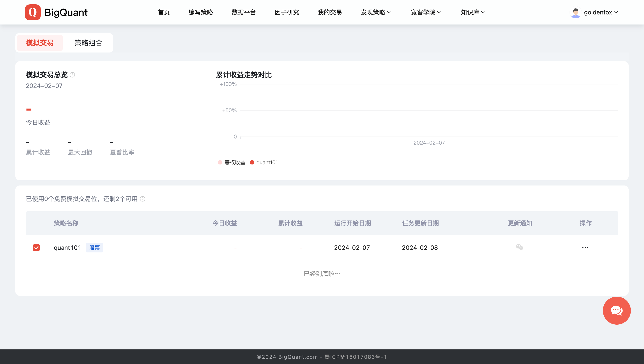Uncheck the quant101 strategy checkbox

[x=36, y=248]
